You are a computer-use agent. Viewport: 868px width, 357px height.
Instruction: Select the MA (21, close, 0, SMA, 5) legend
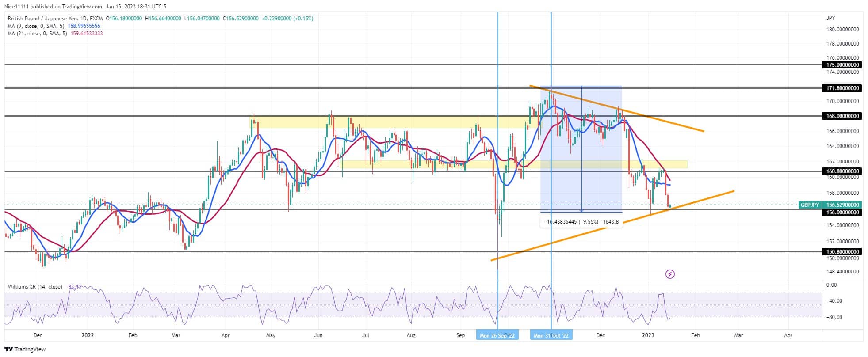(38, 34)
